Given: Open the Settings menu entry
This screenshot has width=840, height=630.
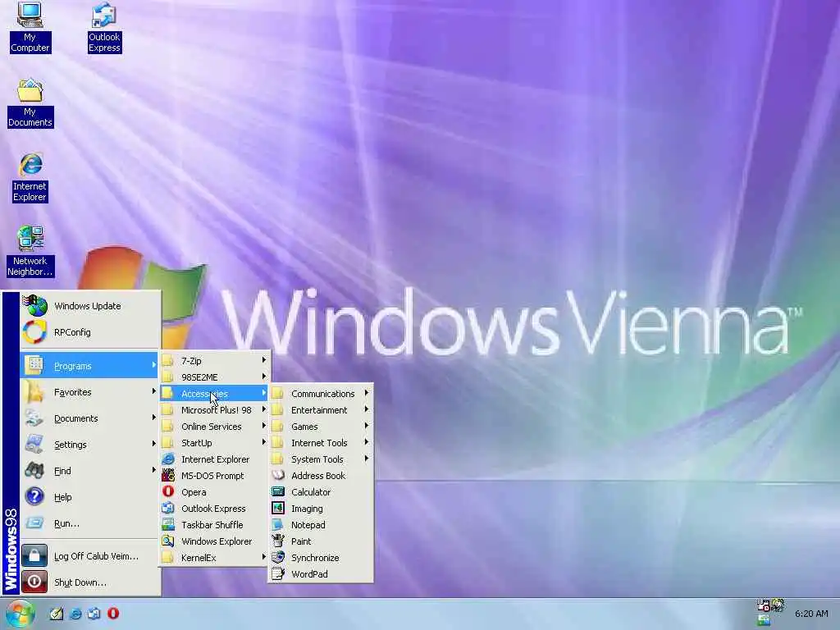Looking at the screenshot, I should (x=89, y=445).
